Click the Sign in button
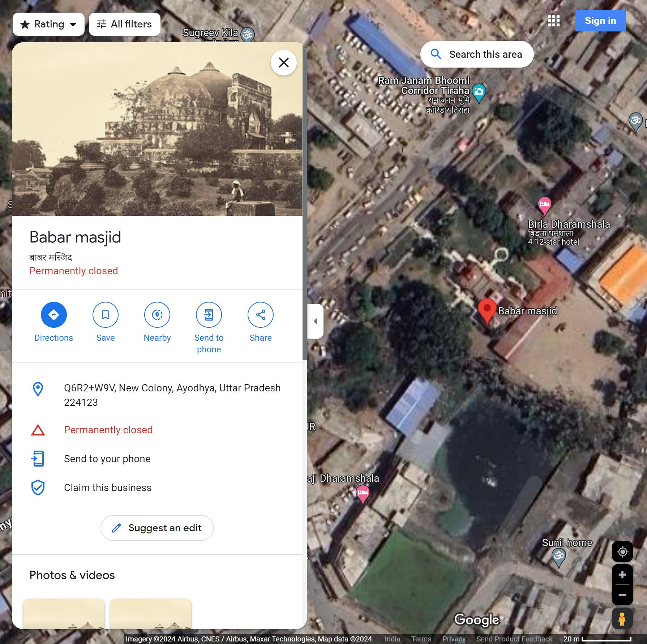The image size is (647, 644). (600, 21)
